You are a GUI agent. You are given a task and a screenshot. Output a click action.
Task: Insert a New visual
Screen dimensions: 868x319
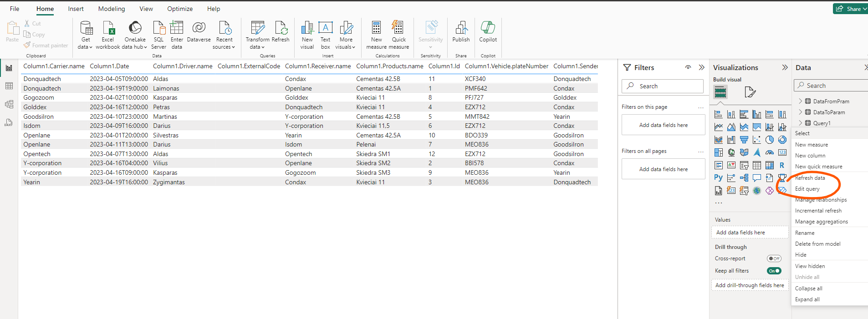tap(307, 35)
